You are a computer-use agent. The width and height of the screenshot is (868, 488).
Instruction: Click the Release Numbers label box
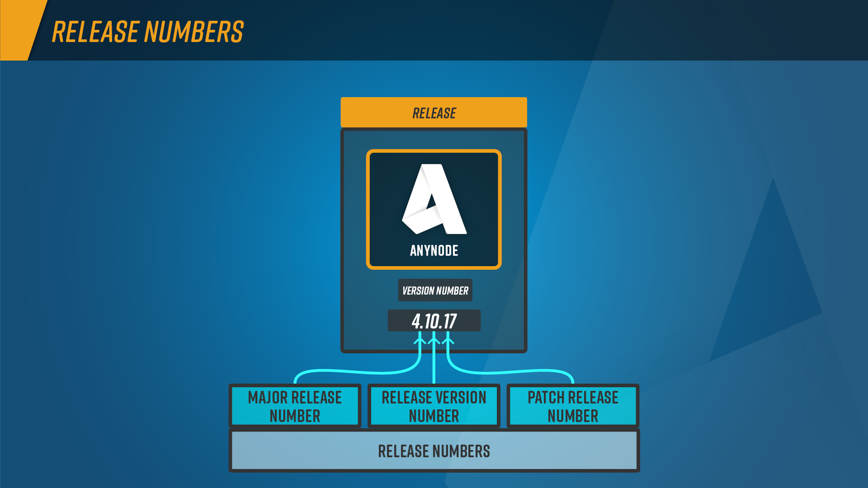pos(434,450)
